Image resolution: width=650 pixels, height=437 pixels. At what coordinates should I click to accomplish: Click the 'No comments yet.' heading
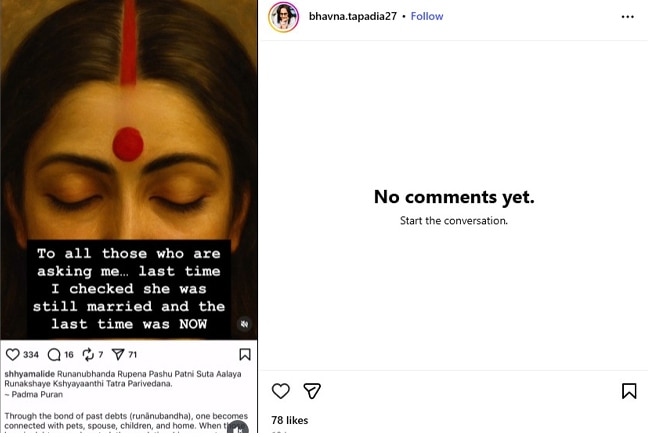pos(454,197)
